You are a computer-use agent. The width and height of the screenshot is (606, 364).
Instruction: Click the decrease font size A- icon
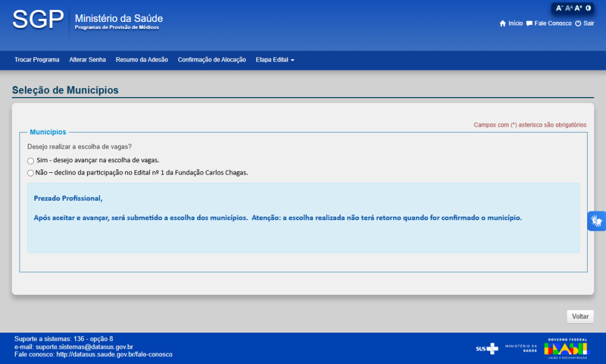559,8
